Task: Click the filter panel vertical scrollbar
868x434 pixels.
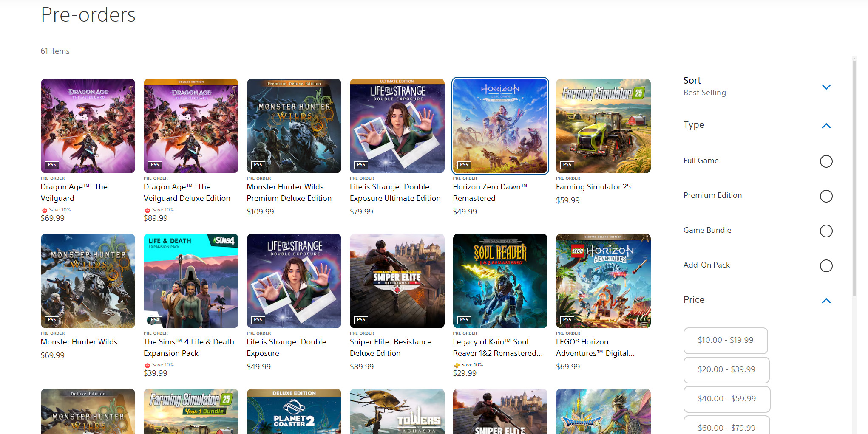Action: (x=854, y=178)
